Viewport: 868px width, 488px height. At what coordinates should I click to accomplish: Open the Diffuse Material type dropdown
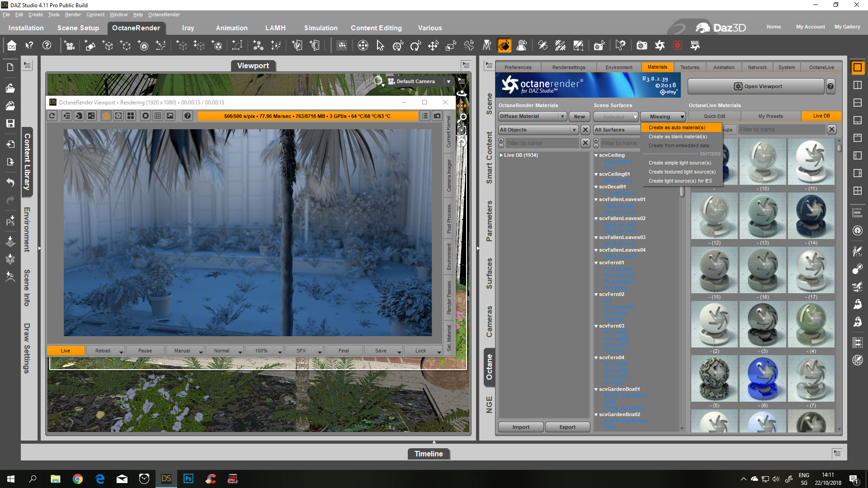pos(533,116)
